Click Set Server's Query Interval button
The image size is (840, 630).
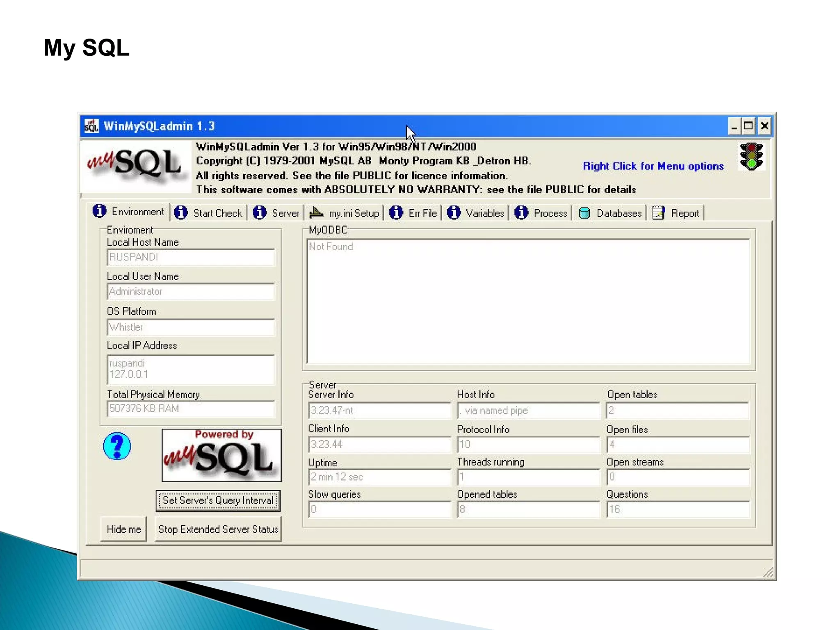pyautogui.click(x=218, y=500)
